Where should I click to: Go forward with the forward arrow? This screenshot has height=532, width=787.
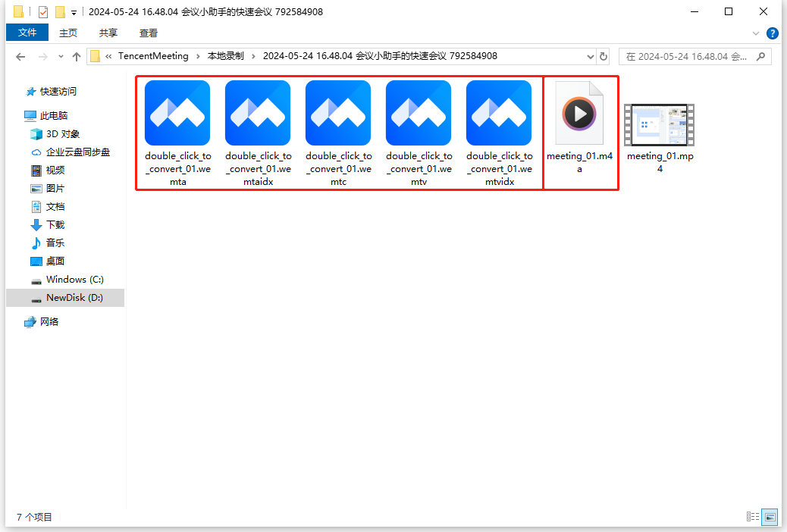pyautogui.click(x=43, y=57)
